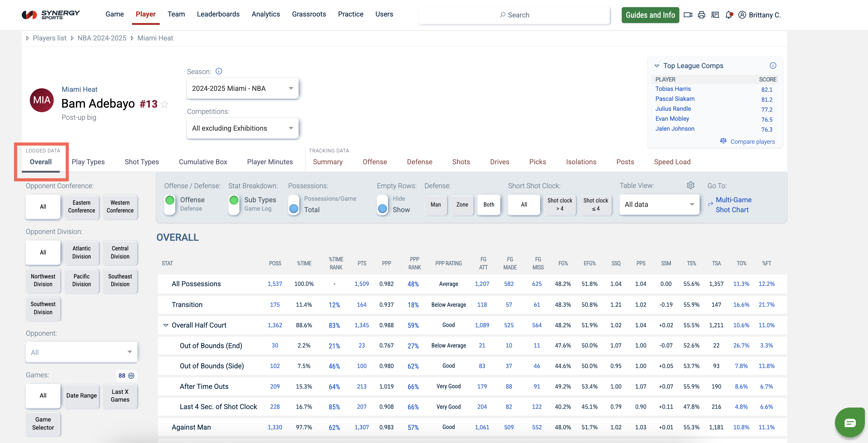Toggle Empty Rows Hide/Show switch
The height and width of the screenshot is (443, 868).
(x=382, y=204)
